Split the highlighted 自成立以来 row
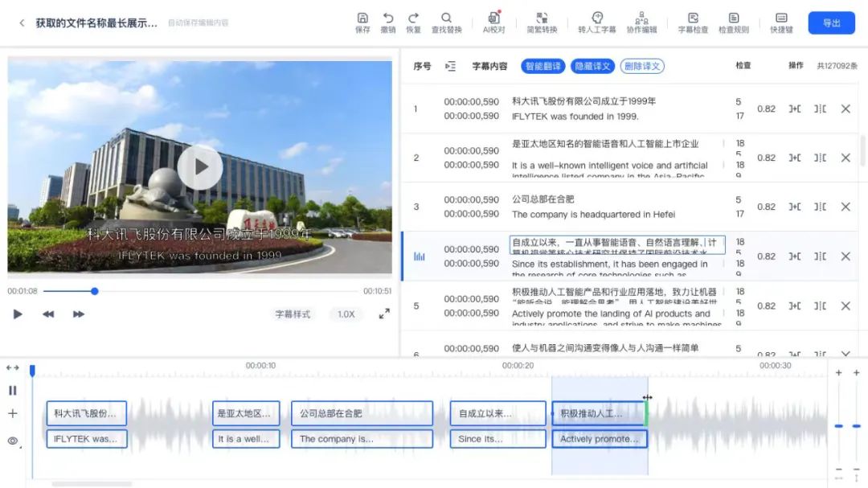 [820, 256]
